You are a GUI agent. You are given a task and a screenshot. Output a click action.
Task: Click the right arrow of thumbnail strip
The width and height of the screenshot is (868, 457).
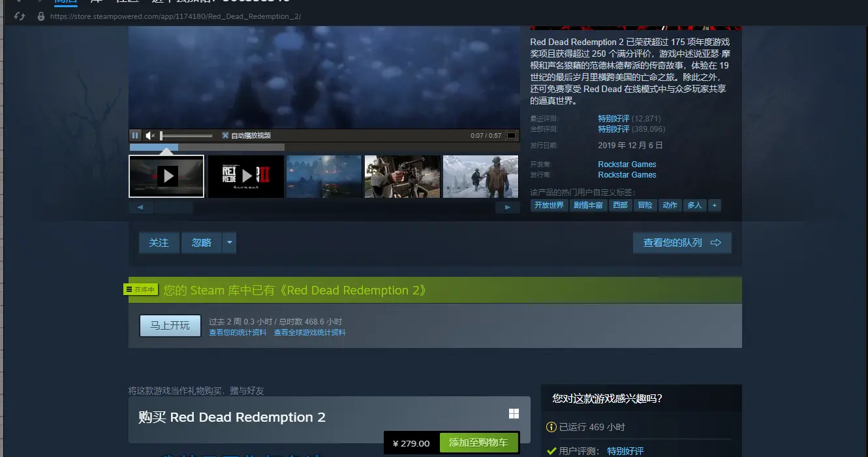pyautogui.click(x=508, y=208)
